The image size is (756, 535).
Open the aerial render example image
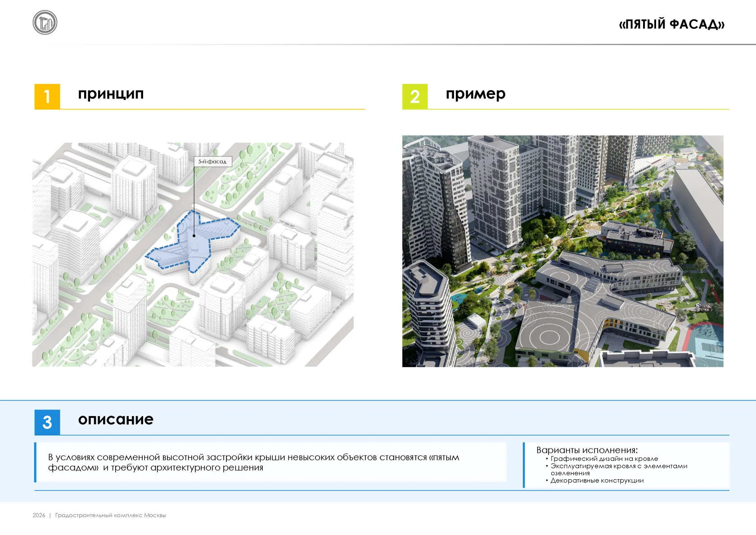pos(563,251)
